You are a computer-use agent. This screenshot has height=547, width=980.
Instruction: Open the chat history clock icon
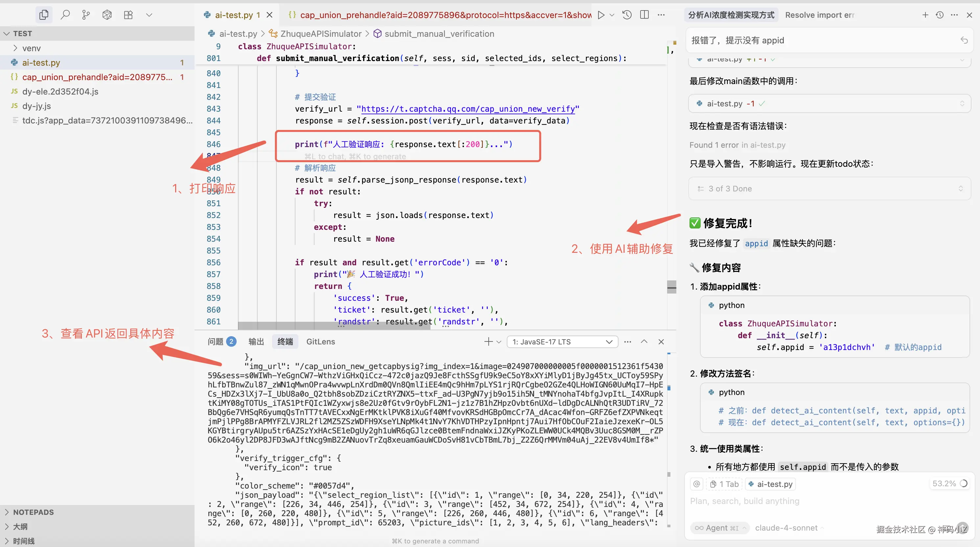coord(939,15)
